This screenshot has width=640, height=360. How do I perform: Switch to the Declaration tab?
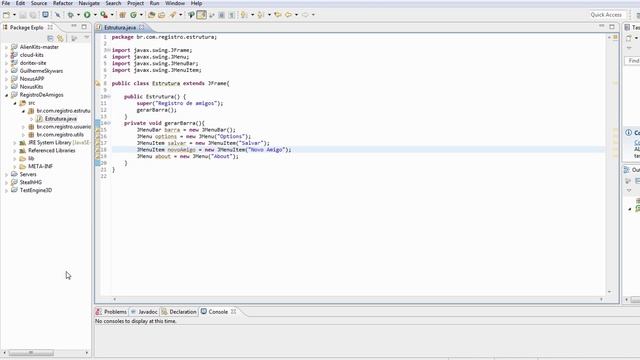pyautogui.click(x=179, y=312)
